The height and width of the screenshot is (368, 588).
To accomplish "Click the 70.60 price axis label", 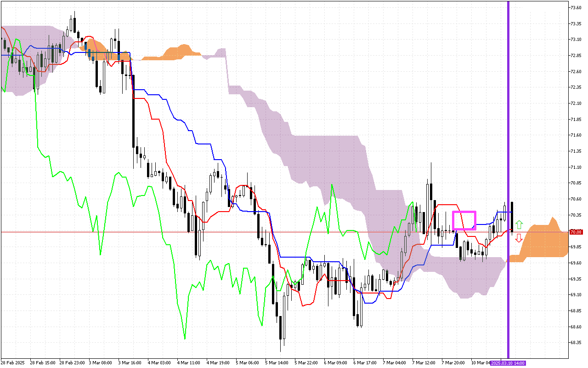I will pos(576,199).
